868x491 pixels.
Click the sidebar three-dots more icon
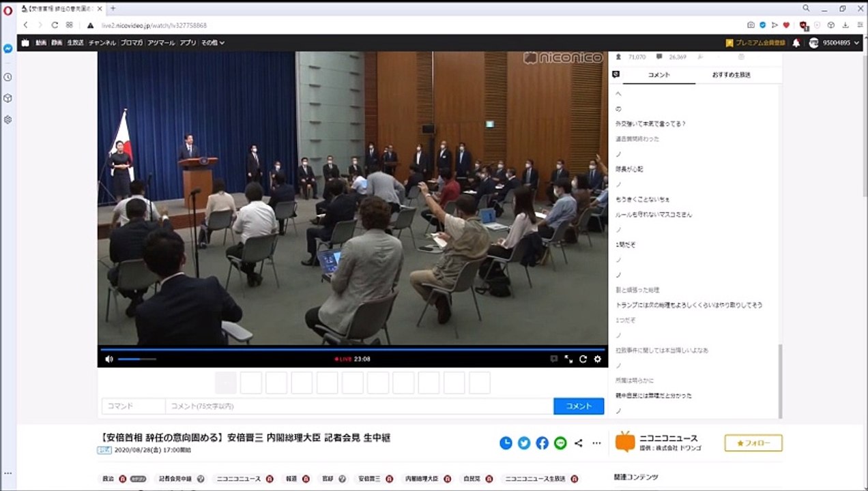coord(8,473)
